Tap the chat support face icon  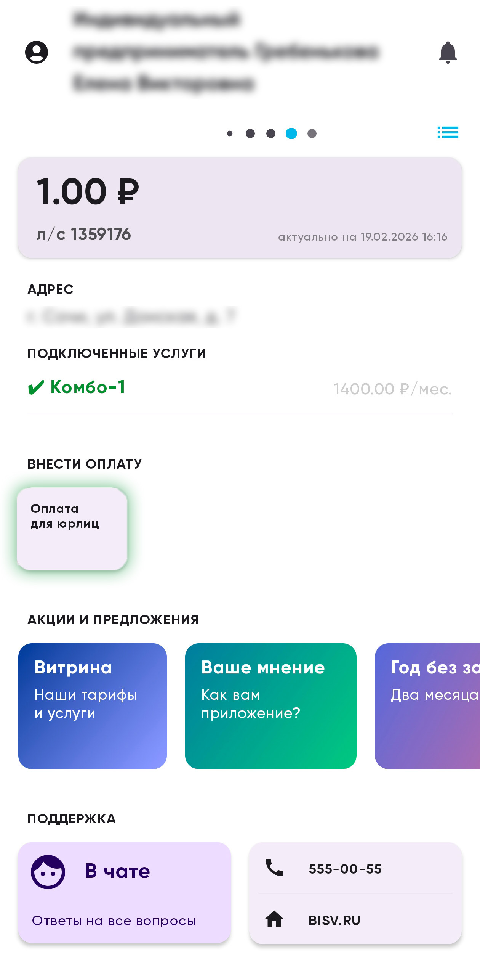click(48, 872)
